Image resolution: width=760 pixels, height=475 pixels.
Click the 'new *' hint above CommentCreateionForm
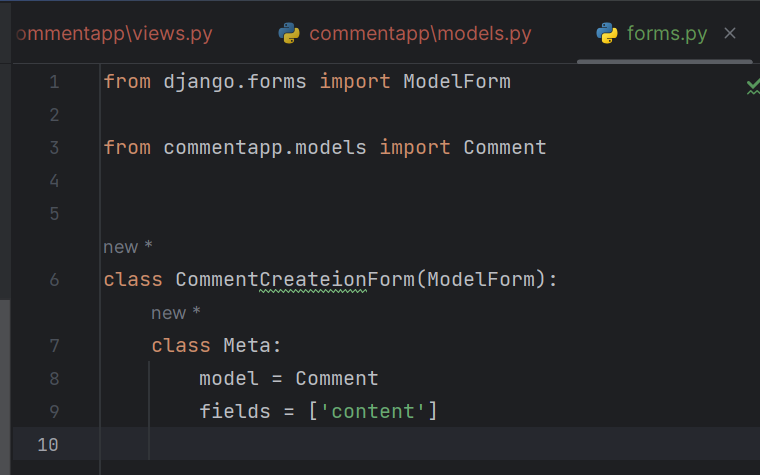click(128, 247)
